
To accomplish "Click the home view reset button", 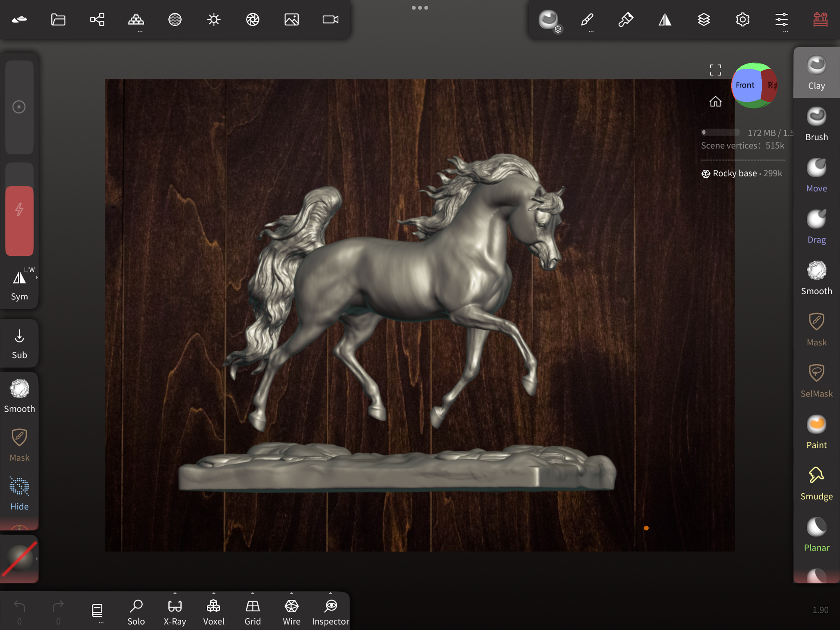I will 715,101.
